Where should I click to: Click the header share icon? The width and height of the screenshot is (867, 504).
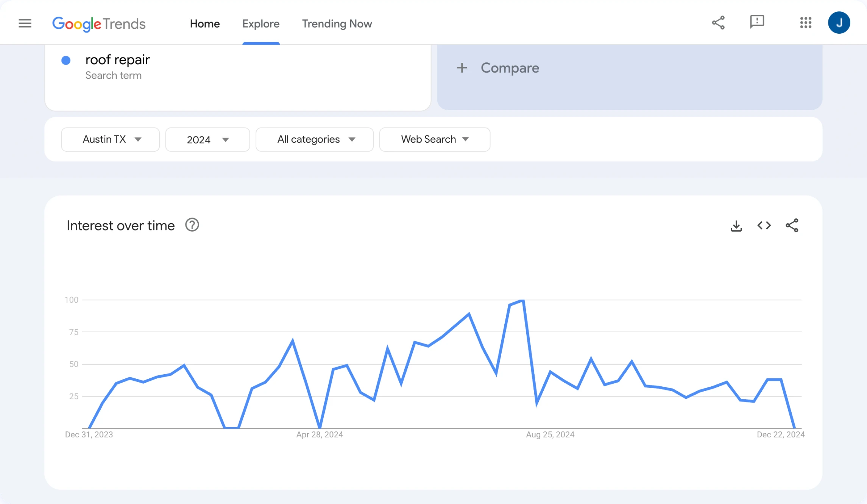point(718,23)
